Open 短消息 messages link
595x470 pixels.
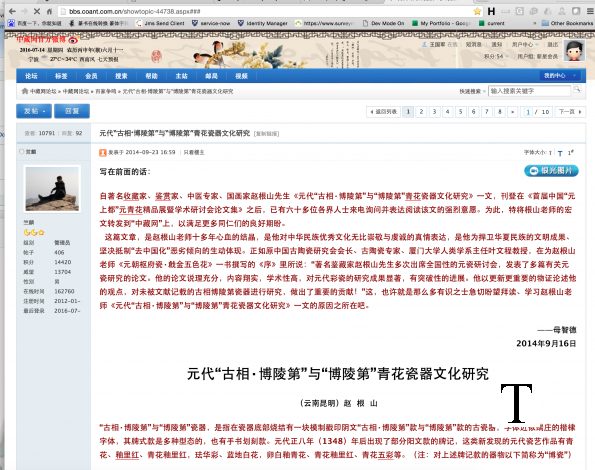click(x=473, y=44)
